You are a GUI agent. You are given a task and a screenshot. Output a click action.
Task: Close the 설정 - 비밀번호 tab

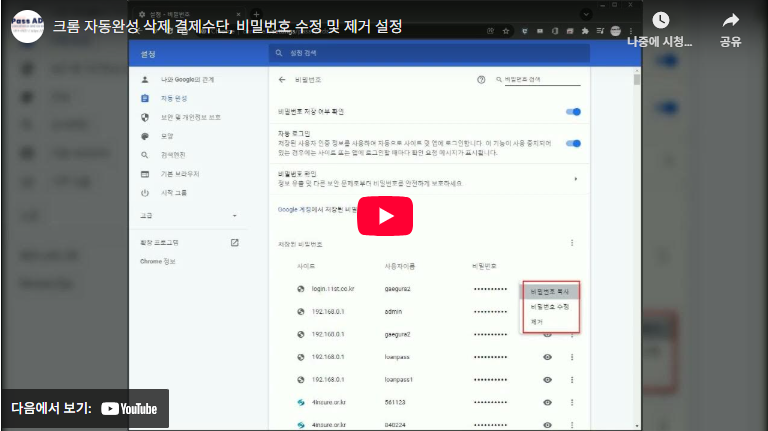(x=239, y=14)
